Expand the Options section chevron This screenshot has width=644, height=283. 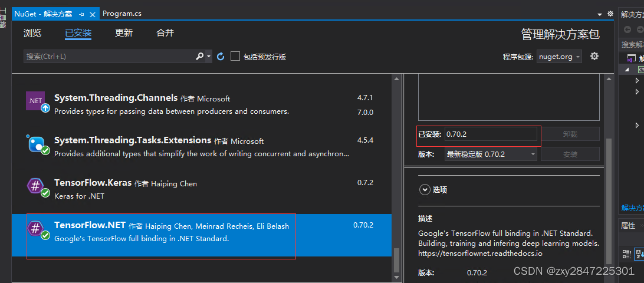(x=424, y=190)
